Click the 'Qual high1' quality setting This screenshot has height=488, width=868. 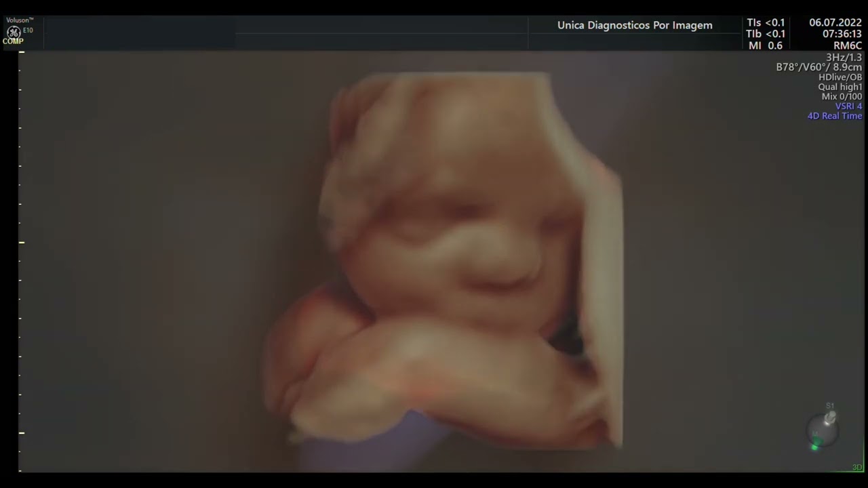coord(840,87)
